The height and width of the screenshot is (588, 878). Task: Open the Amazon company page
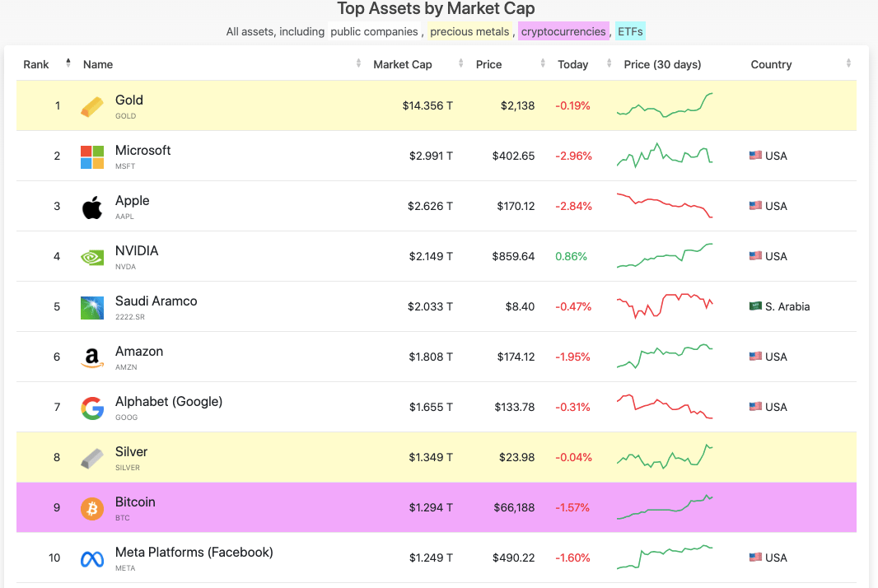pos(139,352)
